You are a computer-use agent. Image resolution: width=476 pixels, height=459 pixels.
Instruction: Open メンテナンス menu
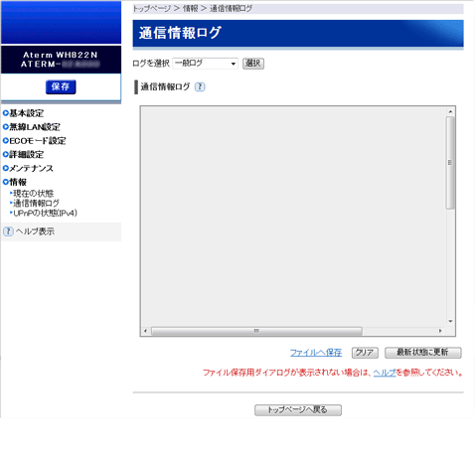click(31, 168)
